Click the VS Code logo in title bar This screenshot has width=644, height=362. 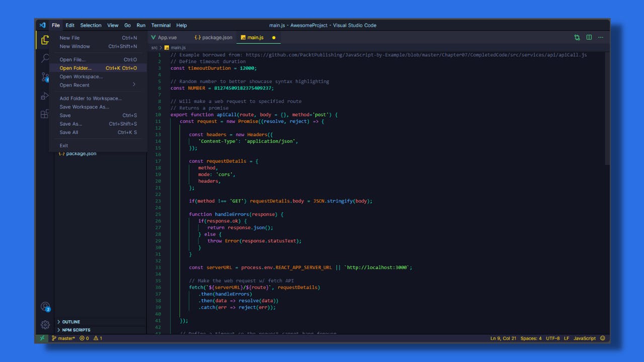[x=42, y=25]
